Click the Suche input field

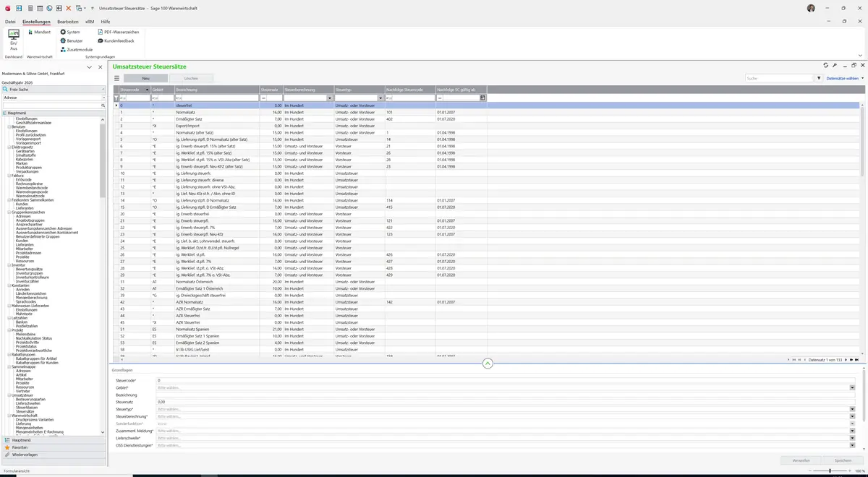coord(779,78)
